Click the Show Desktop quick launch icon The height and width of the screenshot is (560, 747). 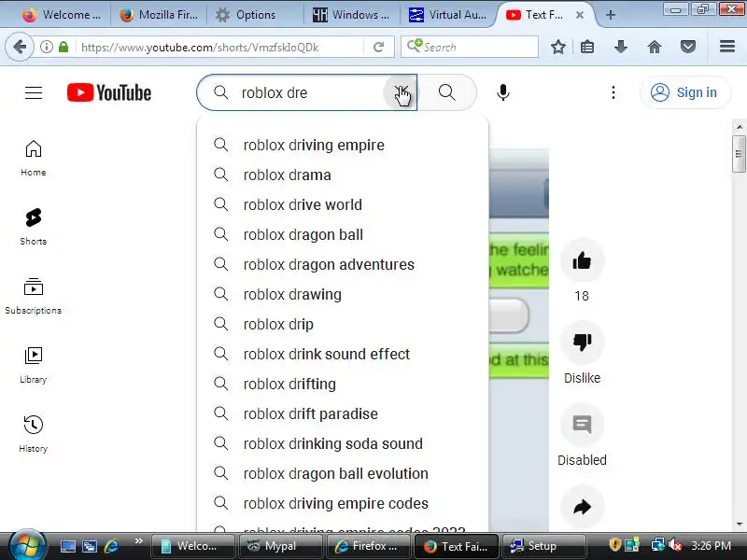click(67, 546)
